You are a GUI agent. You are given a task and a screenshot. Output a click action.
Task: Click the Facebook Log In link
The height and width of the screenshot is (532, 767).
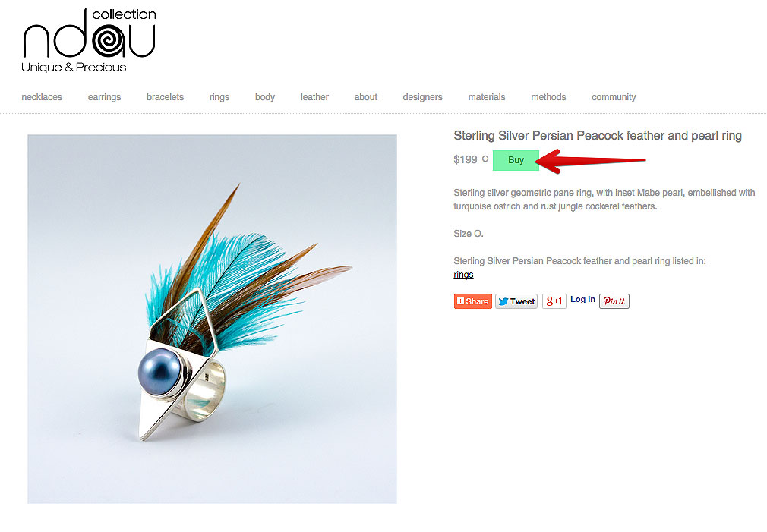[582, 299]
